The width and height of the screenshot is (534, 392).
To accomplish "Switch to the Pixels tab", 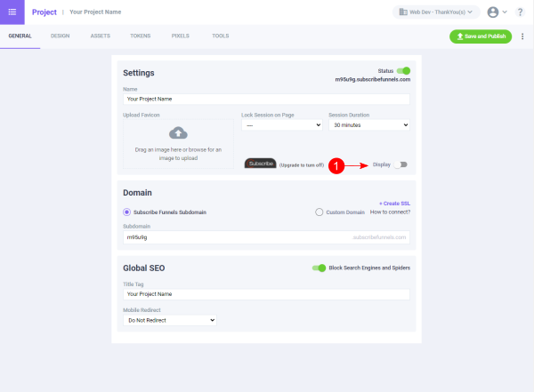I will click(x=180, y=36).
